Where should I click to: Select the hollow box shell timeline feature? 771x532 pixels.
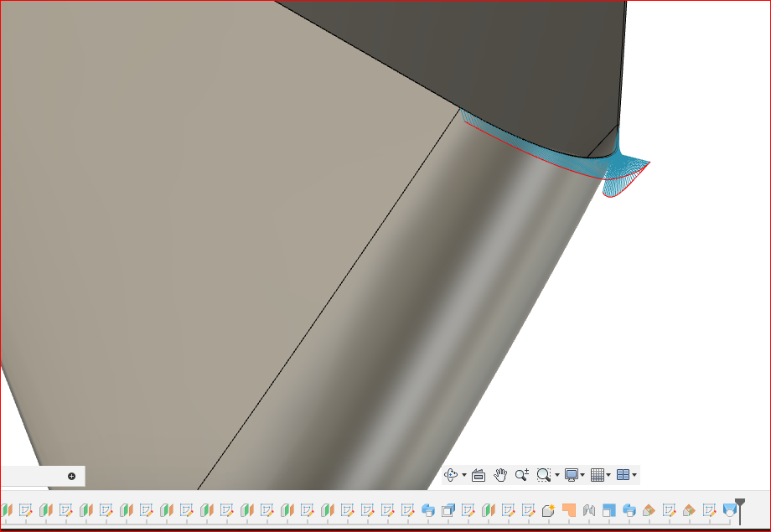tap(448, 510)
